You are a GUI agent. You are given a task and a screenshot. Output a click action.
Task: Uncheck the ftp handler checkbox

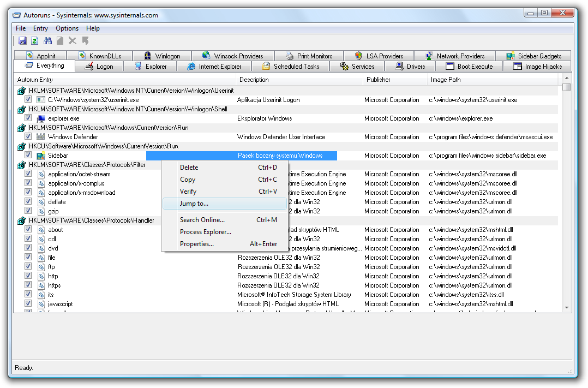coord(28,266)
